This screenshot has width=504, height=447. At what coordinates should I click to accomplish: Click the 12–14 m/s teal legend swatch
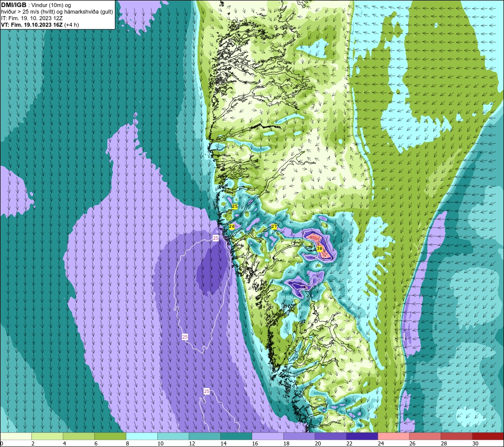click(x=205, y=436)
